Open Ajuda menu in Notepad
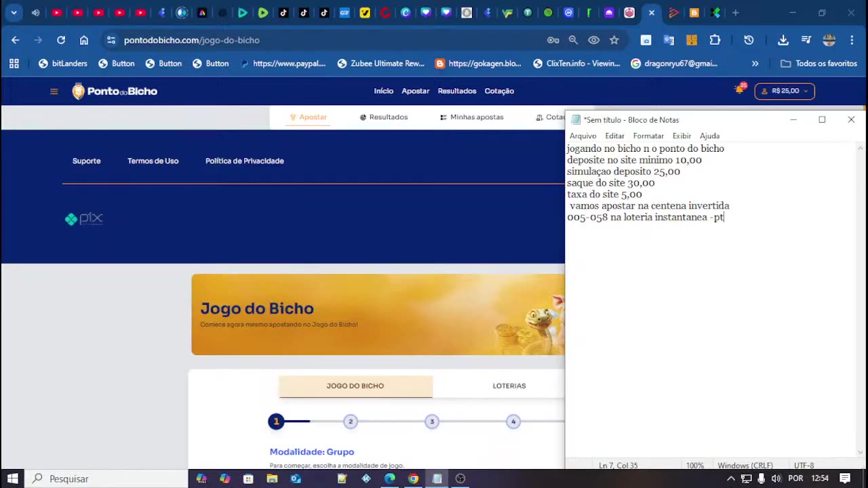 click(709, 136)
